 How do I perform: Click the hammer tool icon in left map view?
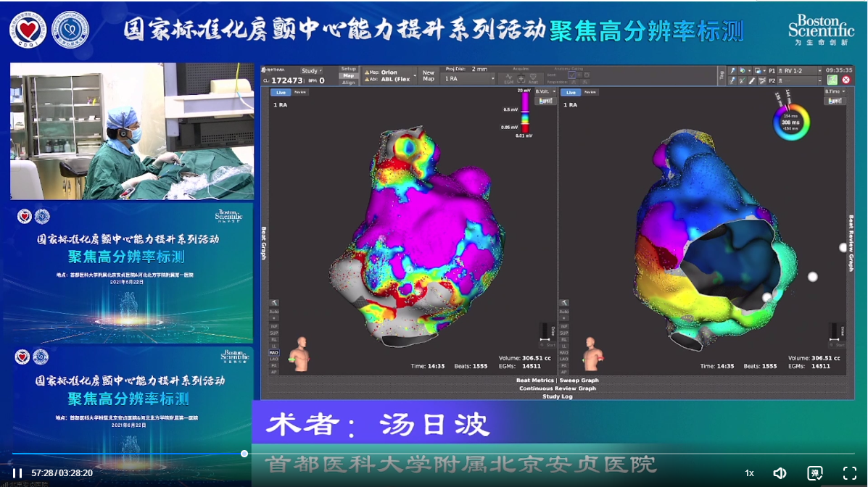pyautogui.click(x=273, y=302)
